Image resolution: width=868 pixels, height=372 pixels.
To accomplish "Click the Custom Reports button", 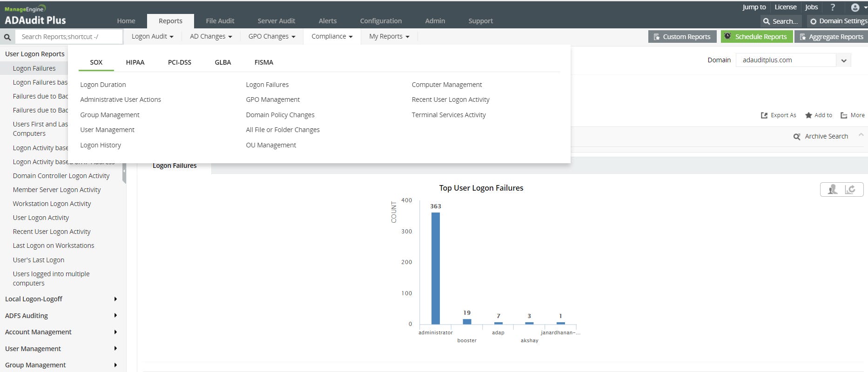I will pyautogui.click(x=682, y=37).
